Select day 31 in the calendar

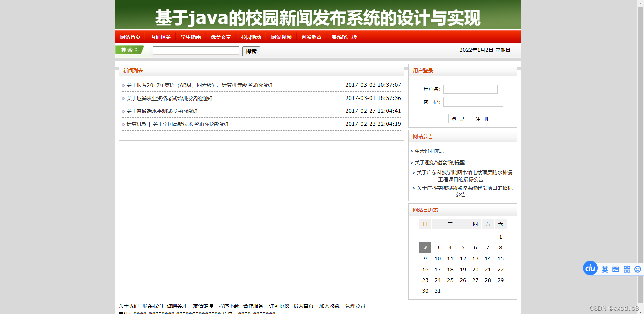(x=437, y=291)
